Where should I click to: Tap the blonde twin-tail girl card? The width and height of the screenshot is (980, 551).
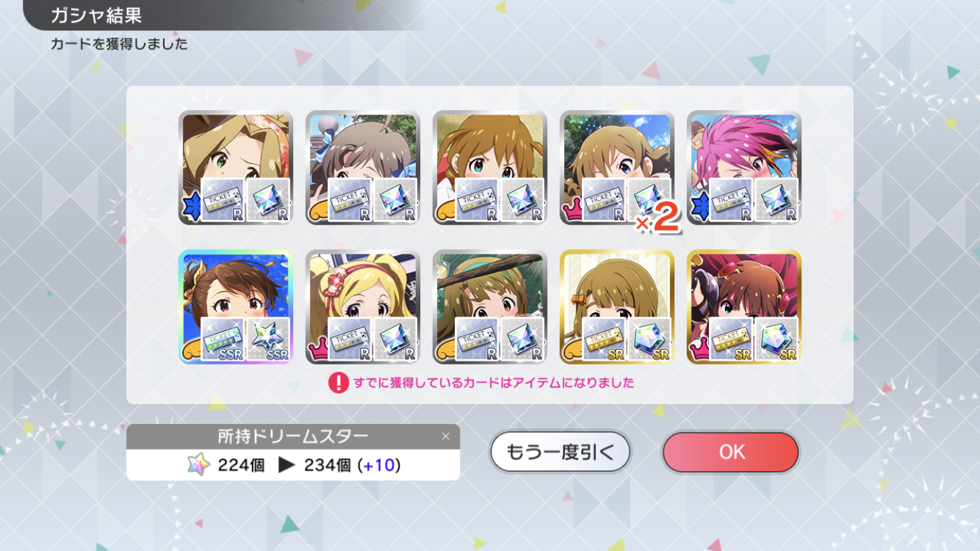363,307
